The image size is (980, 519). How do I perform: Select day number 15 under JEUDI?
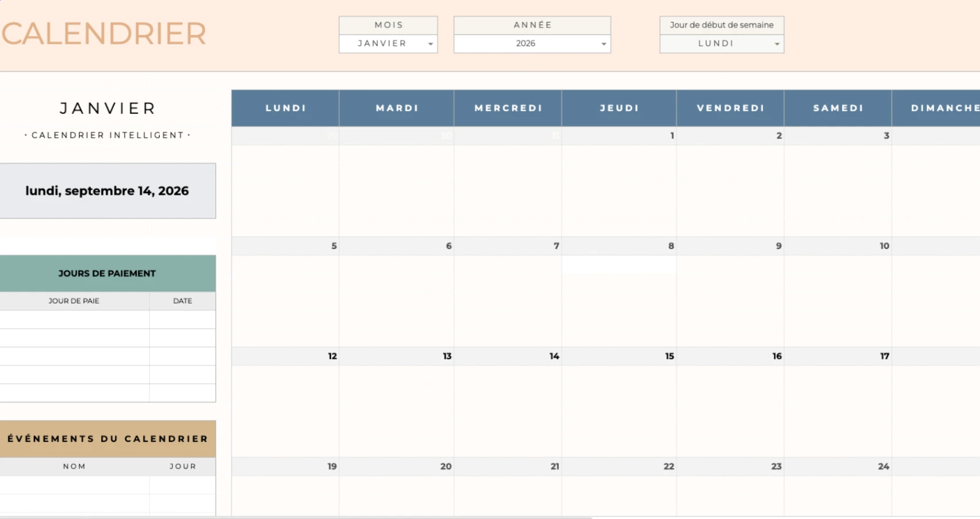[619, 356]
